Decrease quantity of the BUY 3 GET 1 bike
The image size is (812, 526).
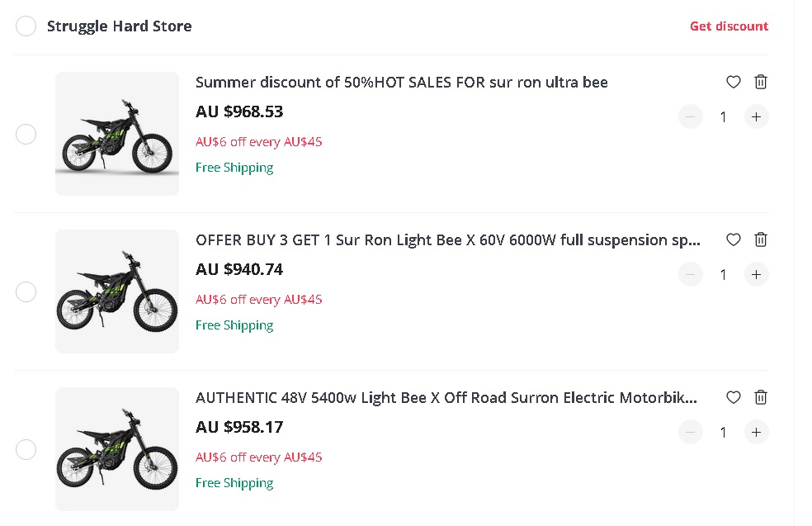(x=690, y=274)
